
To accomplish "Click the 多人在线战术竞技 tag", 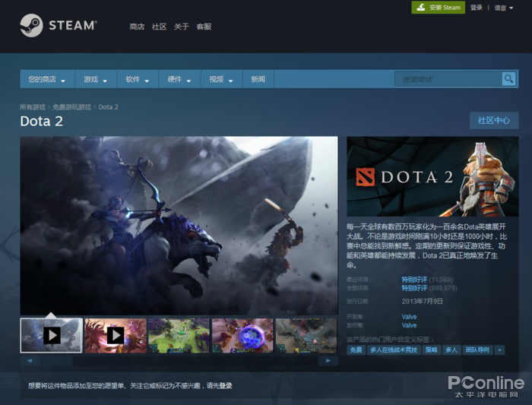I will click(394, 350).
